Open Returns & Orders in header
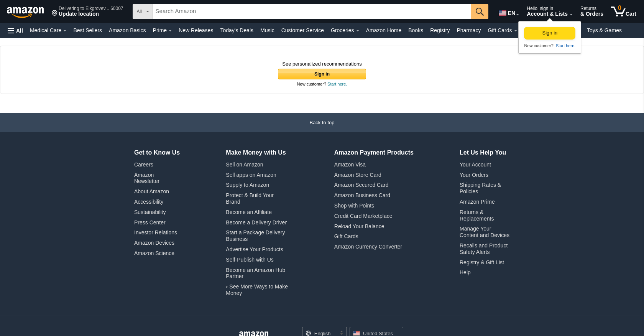Viewport: 644px width, 336px height. pyautogui.click(x=591, y=11)
